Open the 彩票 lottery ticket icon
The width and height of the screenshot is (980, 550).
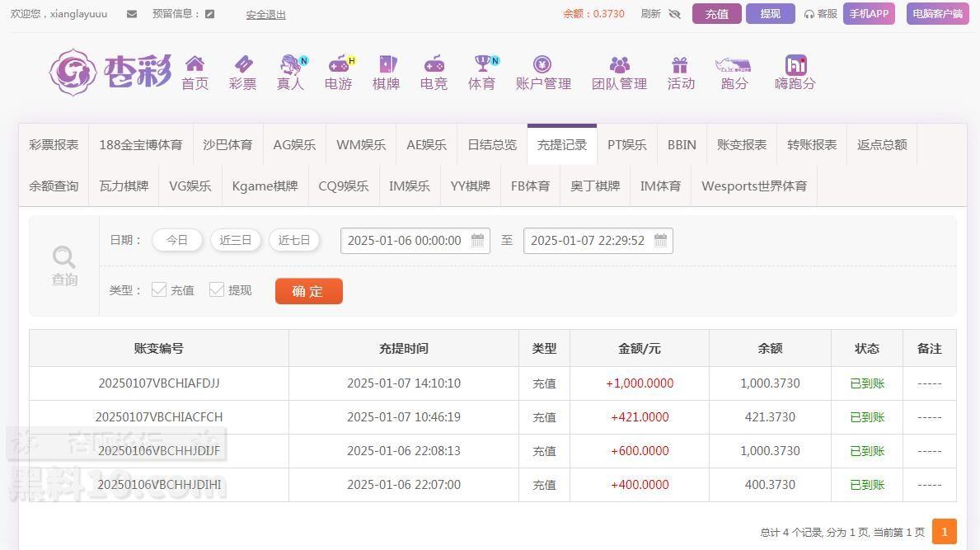(x=243, y=63)
